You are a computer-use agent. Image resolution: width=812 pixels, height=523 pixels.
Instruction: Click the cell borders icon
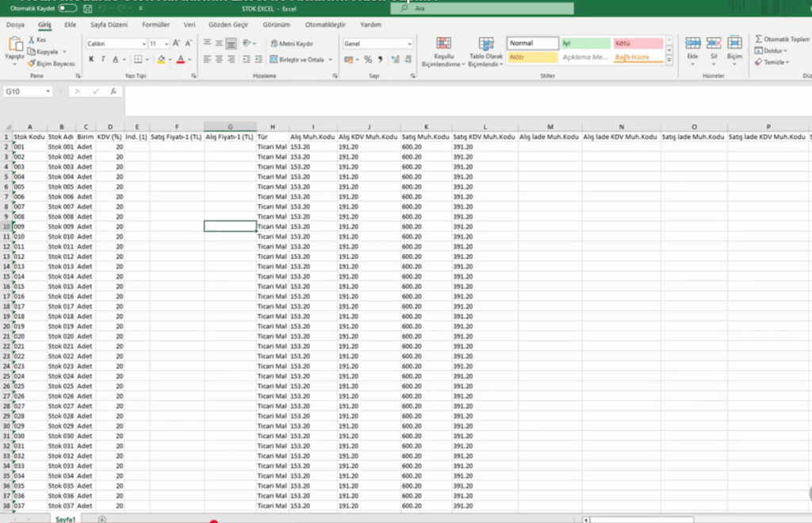click(138, 60)
